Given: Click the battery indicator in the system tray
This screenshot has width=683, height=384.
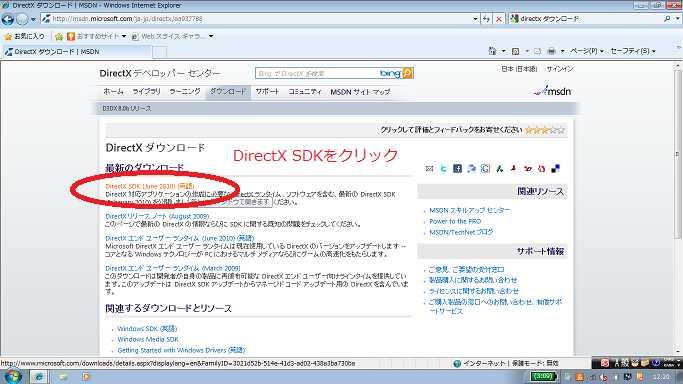Looking at the screenshot, I should (x=544, y=376).
